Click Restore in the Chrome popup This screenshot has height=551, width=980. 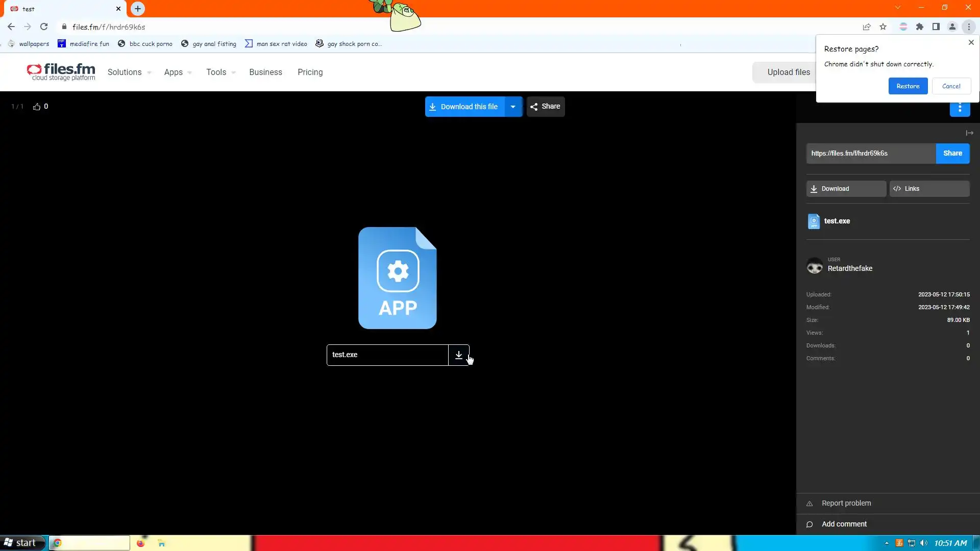(x=908, y=86)
